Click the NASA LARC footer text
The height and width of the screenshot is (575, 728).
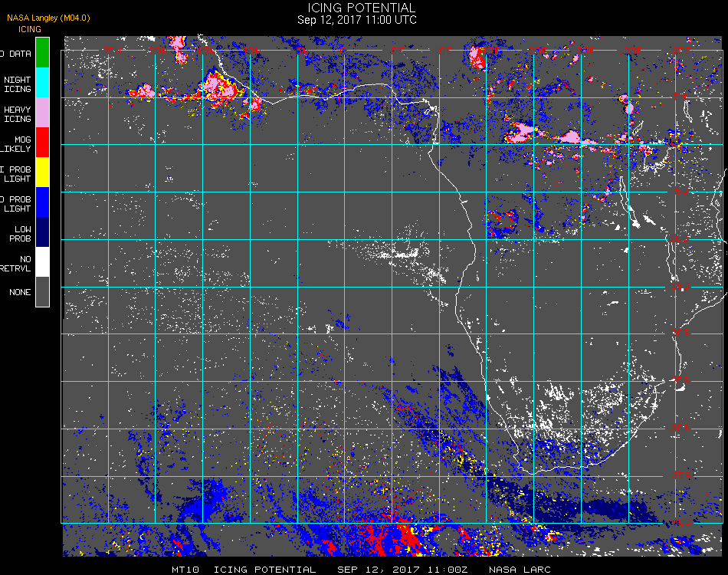(x=520, y=570)
